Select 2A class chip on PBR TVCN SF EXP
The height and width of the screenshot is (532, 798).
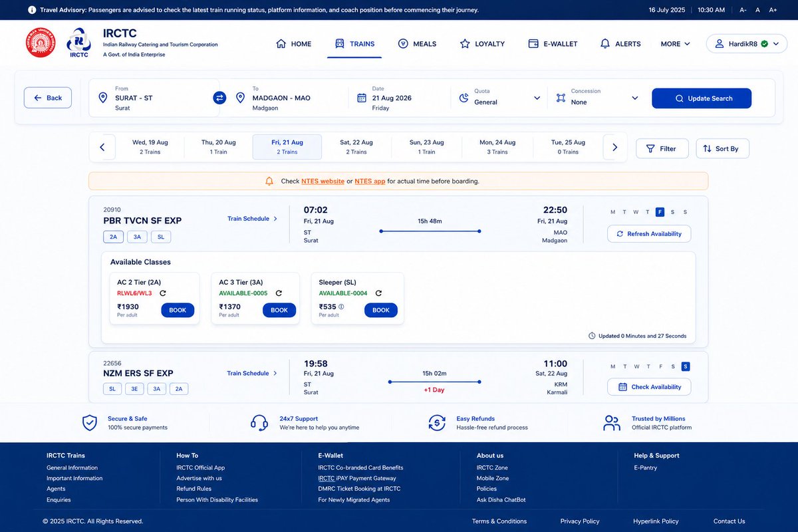point(113,237)
